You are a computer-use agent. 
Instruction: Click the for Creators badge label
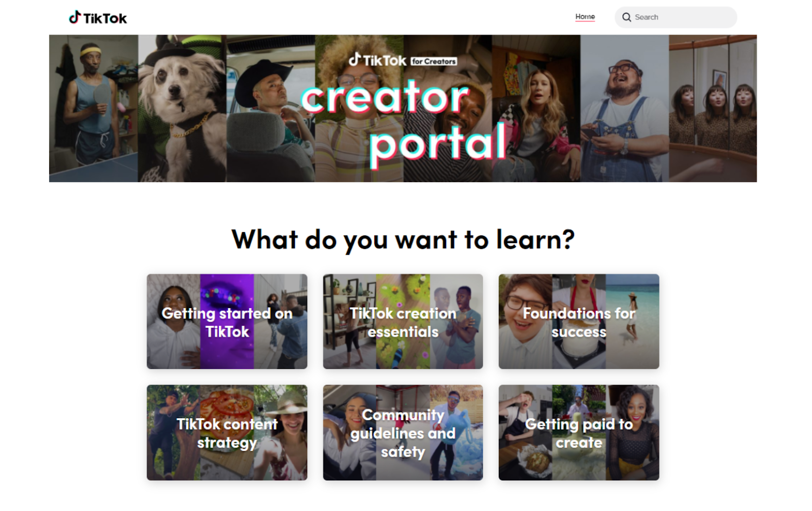pos(434,61)
